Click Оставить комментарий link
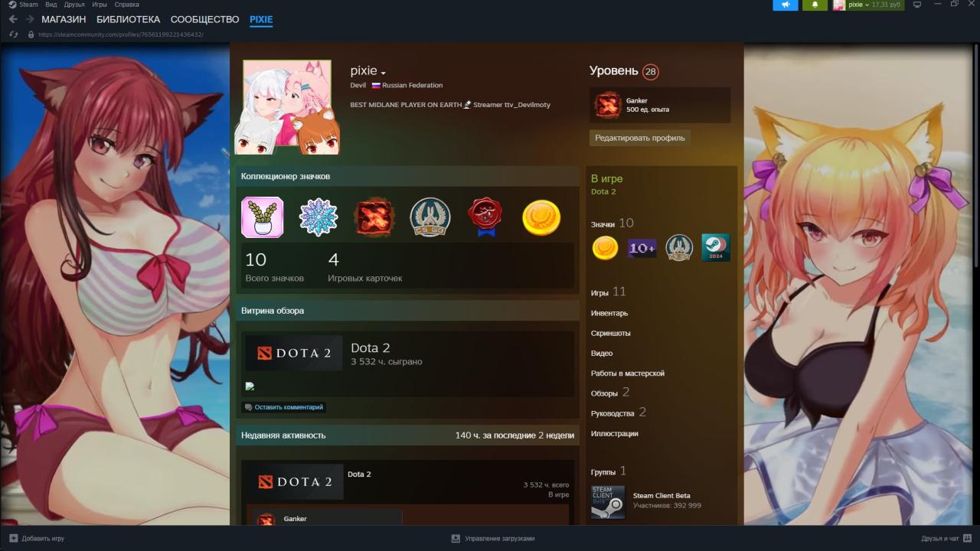980x551 pixels. [289, 407]
